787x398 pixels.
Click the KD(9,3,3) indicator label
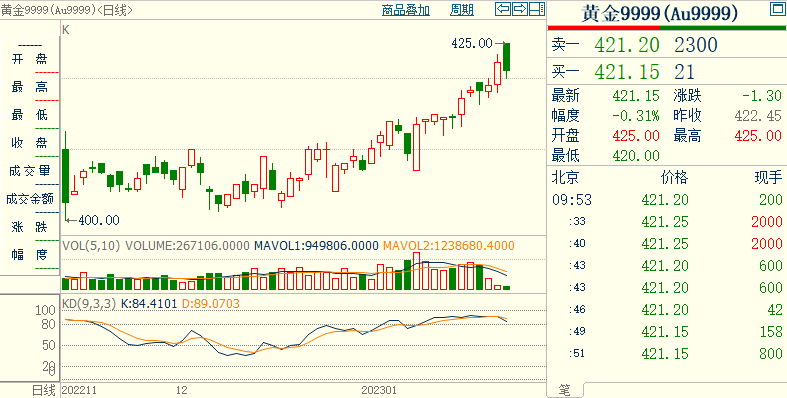90,304
